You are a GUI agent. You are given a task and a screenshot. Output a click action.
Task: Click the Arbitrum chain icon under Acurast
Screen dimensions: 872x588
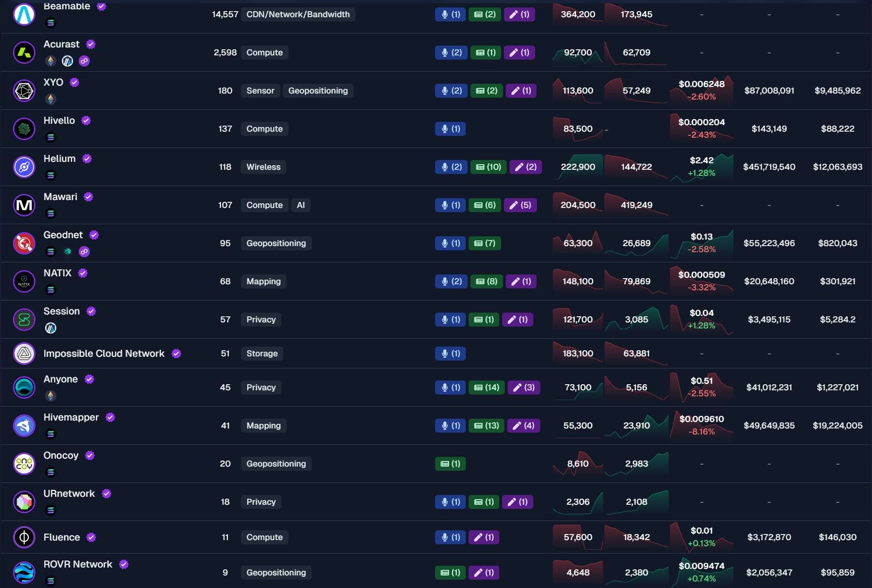[x=67, y=61]
